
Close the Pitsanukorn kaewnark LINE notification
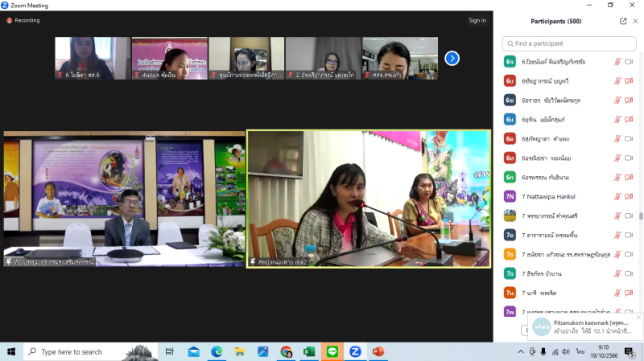point(638,318)
